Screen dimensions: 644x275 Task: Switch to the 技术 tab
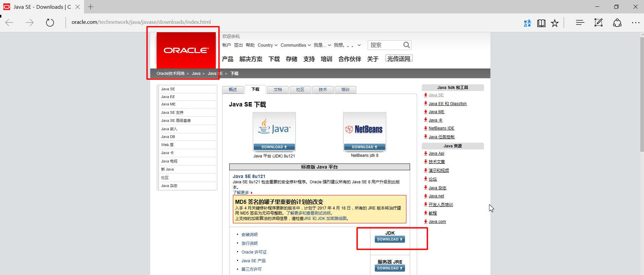323,90
